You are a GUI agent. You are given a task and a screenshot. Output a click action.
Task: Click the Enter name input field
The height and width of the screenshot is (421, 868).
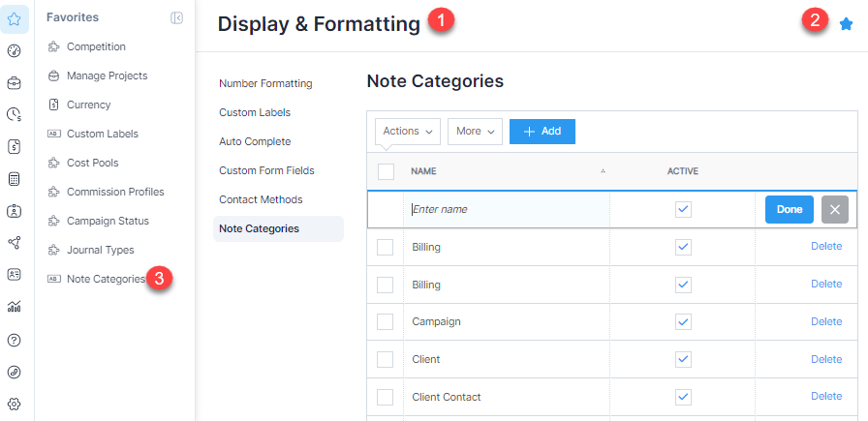click(x=507, y=210)
